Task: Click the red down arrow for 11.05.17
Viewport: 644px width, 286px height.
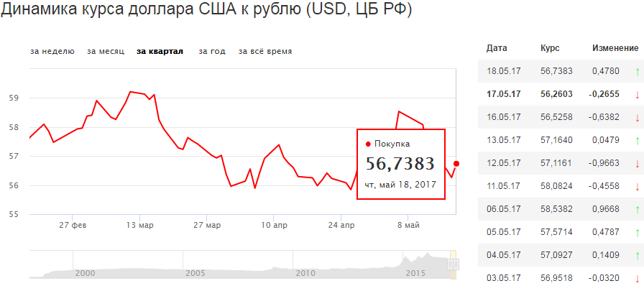Action: [637, 187]
